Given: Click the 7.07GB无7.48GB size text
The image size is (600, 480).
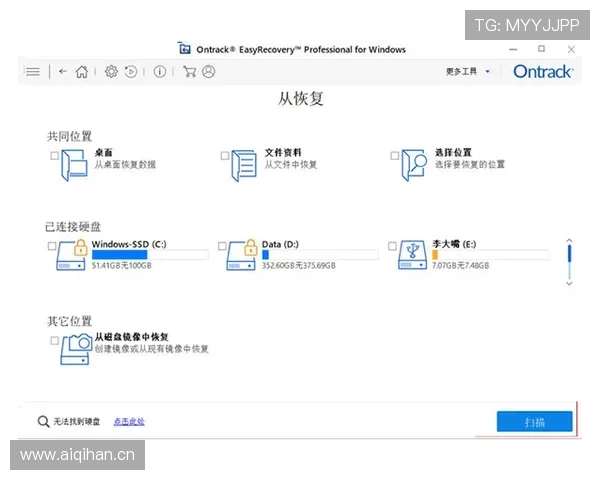Looking at the screenshot, I should click(461, 265).
